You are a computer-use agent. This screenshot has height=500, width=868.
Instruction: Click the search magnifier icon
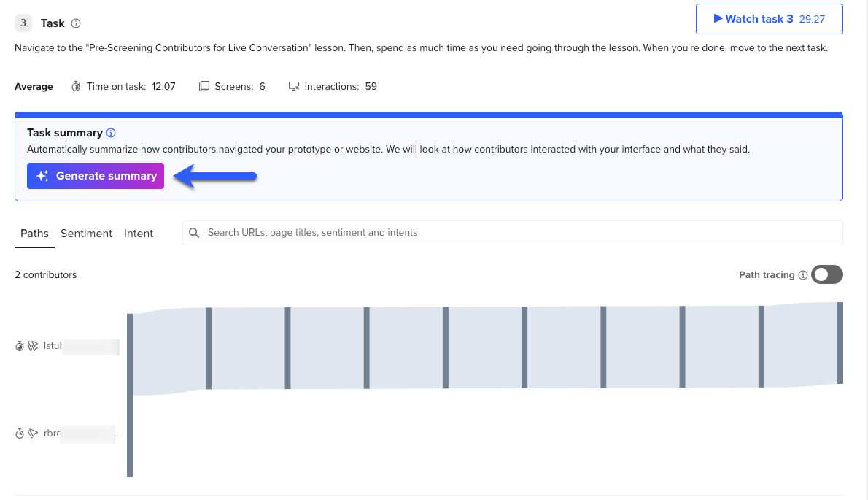(x=194, y=233)
